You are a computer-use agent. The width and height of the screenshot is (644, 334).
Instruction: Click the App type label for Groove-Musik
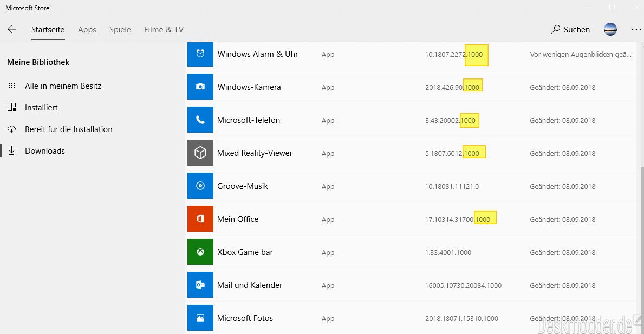(x=328, y=186)
